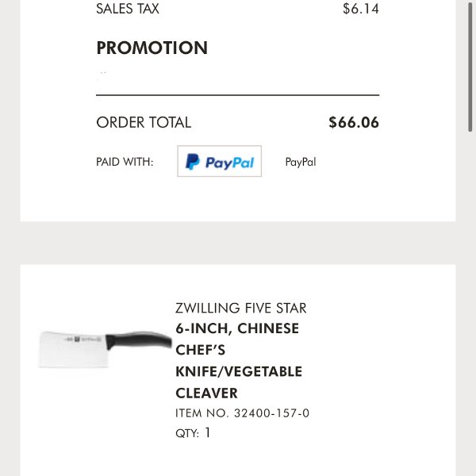This screenshot has height=476, width=476.
Task: Click the scrollbar track below the thumb
Action: coord(470,304)
